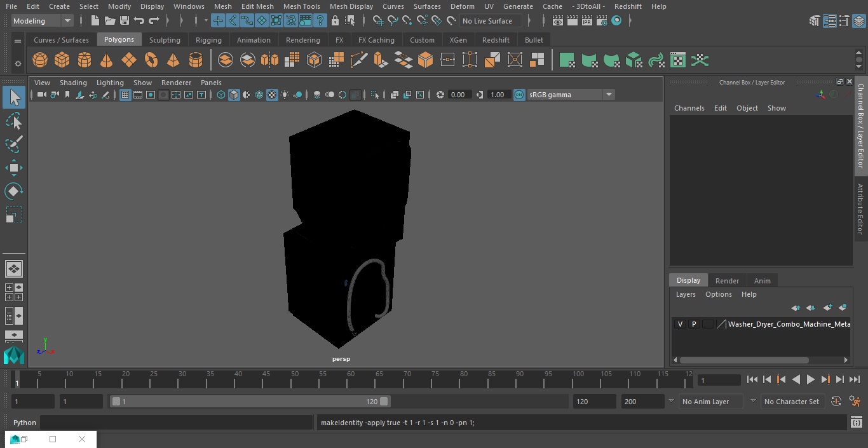Click frame 60 on the time slider

coord(351,379)
